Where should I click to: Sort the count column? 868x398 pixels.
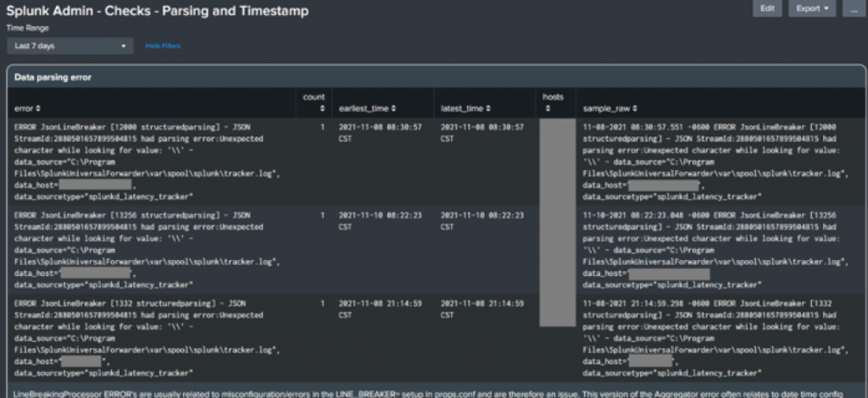click(x=314, y=102)
